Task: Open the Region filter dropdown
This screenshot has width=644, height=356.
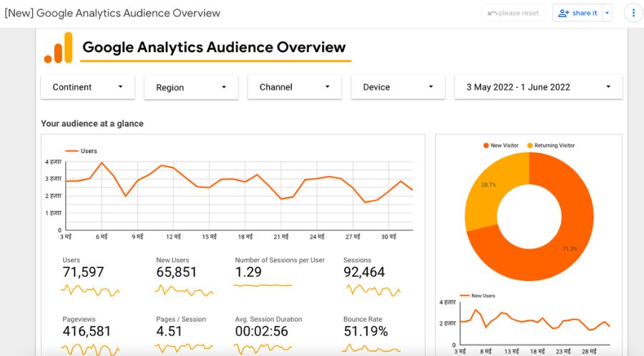Action: 191,87
